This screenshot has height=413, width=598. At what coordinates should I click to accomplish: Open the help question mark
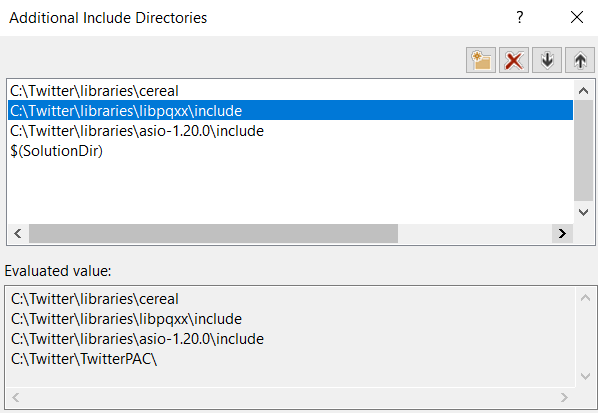pyautogui.click(x=519, y=17)
